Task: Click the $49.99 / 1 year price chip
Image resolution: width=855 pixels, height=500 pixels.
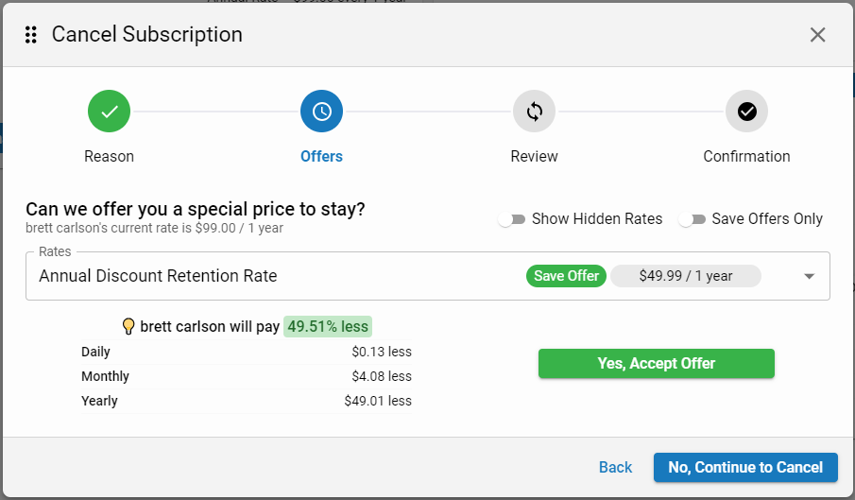Action: tap(685, 276)
